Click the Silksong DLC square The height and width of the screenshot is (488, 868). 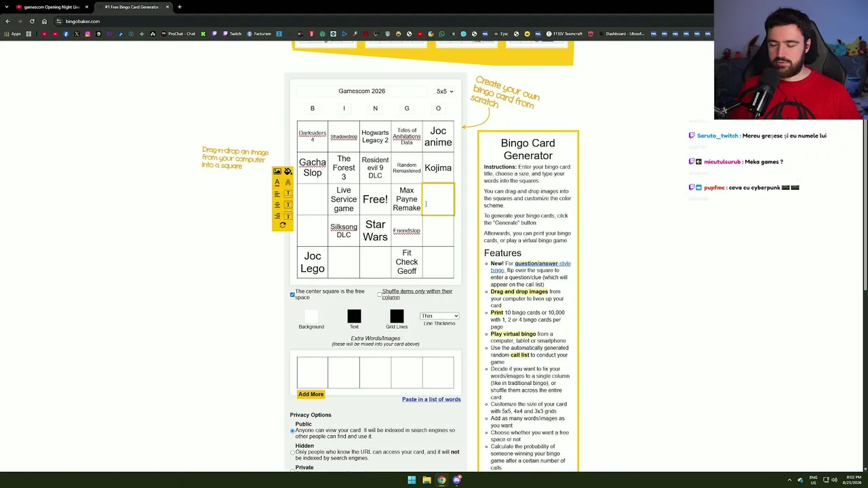coord(344,231)
